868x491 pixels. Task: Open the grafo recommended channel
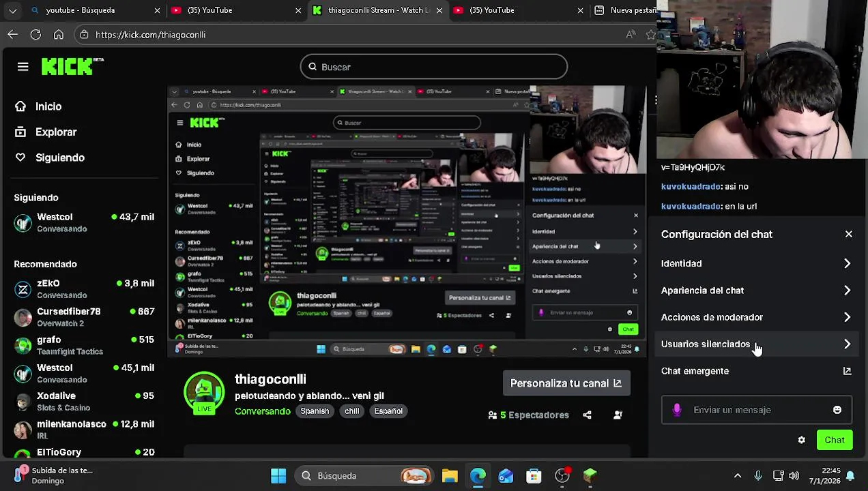[x=84, y=345]
